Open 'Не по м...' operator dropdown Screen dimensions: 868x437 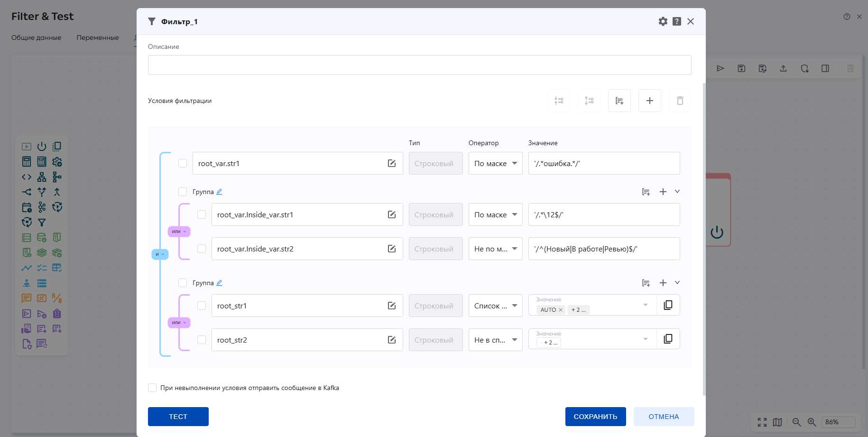(496, 249)
